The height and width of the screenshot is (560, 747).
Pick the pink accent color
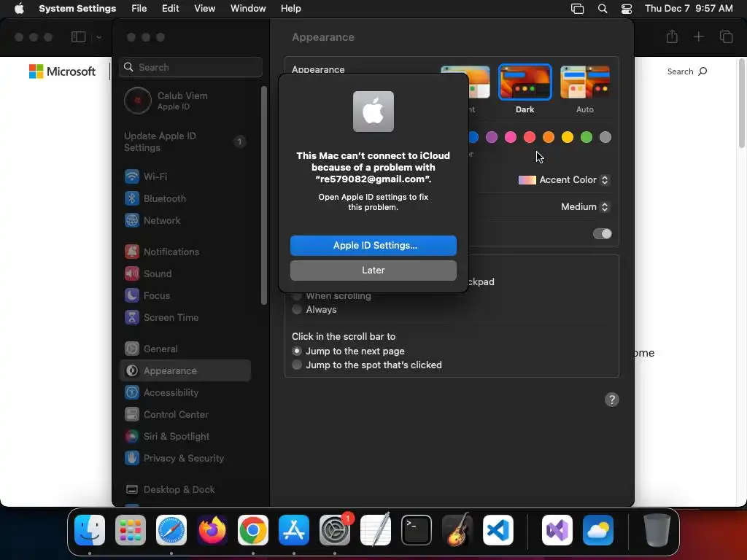510,138
